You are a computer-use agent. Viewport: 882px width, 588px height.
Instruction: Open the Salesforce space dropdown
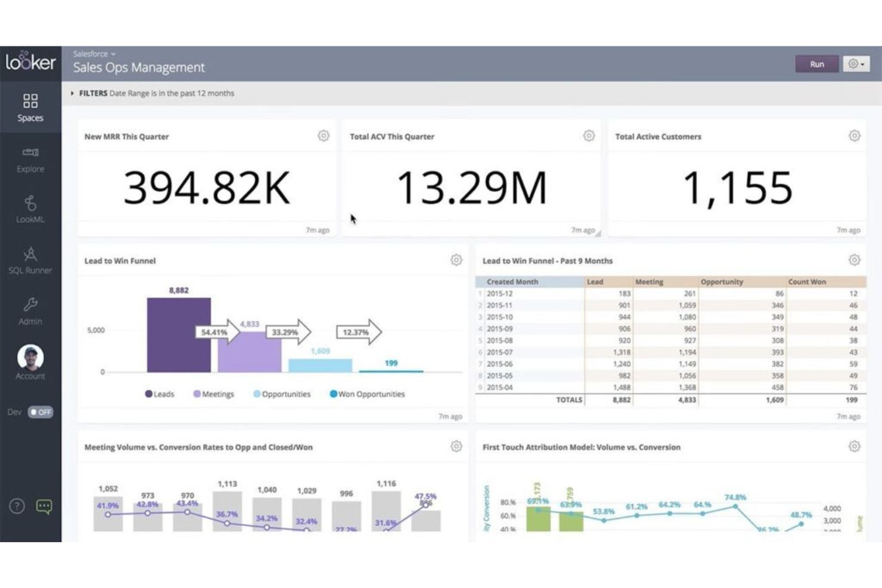click(x=94, y=54)
